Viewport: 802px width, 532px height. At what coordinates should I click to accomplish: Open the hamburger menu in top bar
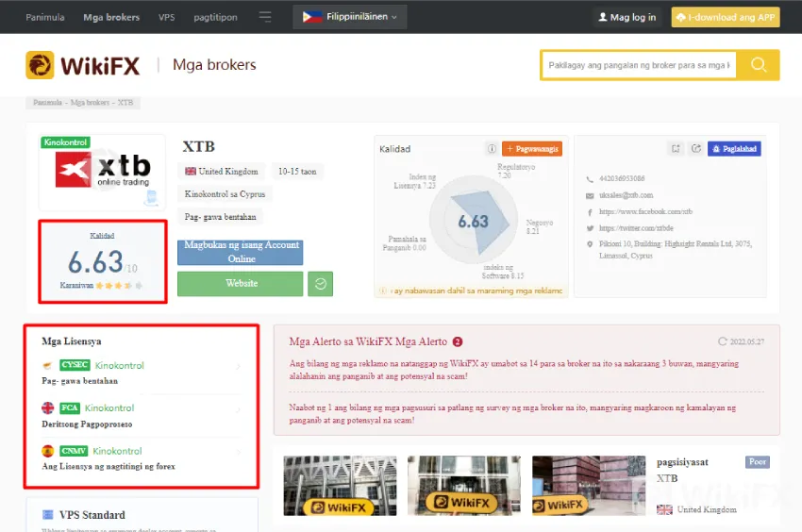[x=265, y=17]
